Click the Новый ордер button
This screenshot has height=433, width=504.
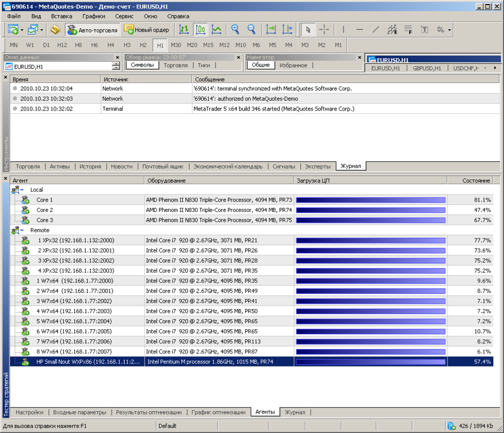click(x=147, y=30)
